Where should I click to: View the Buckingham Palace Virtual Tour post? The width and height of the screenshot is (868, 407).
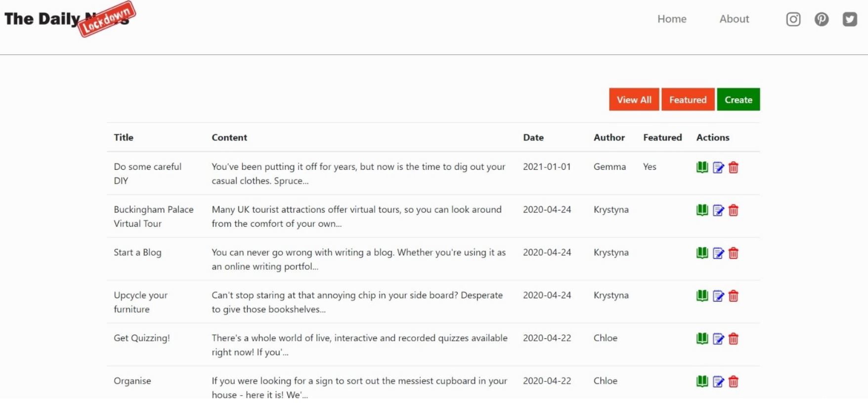[702, 210]
